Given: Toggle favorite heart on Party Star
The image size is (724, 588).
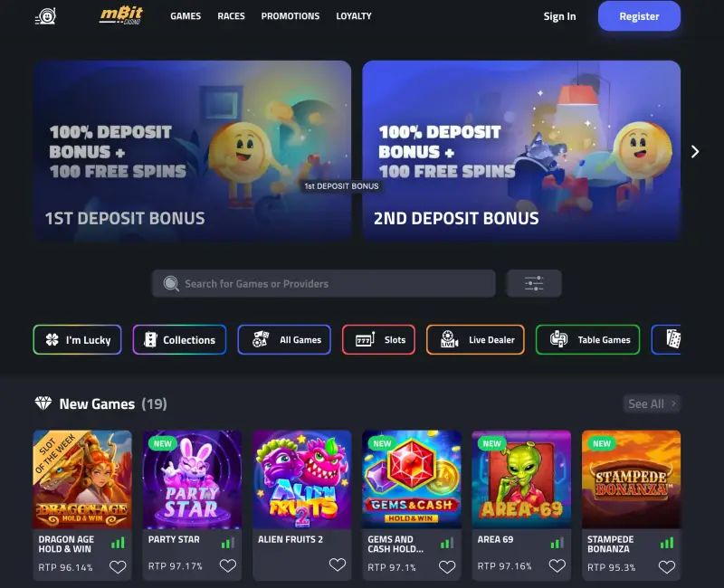Looking at the screenshot, I should (x=228, y=565).
